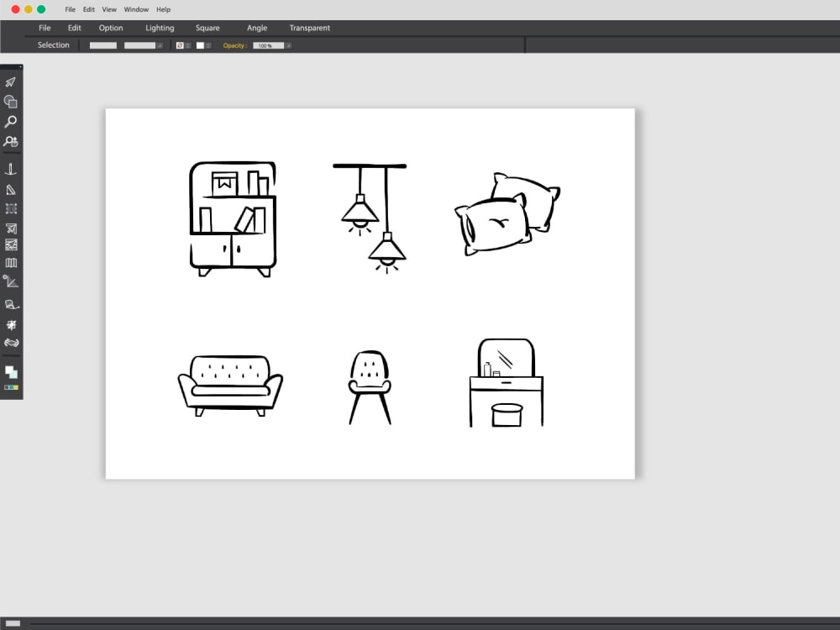Open the Transparent menu

(310, 28)
